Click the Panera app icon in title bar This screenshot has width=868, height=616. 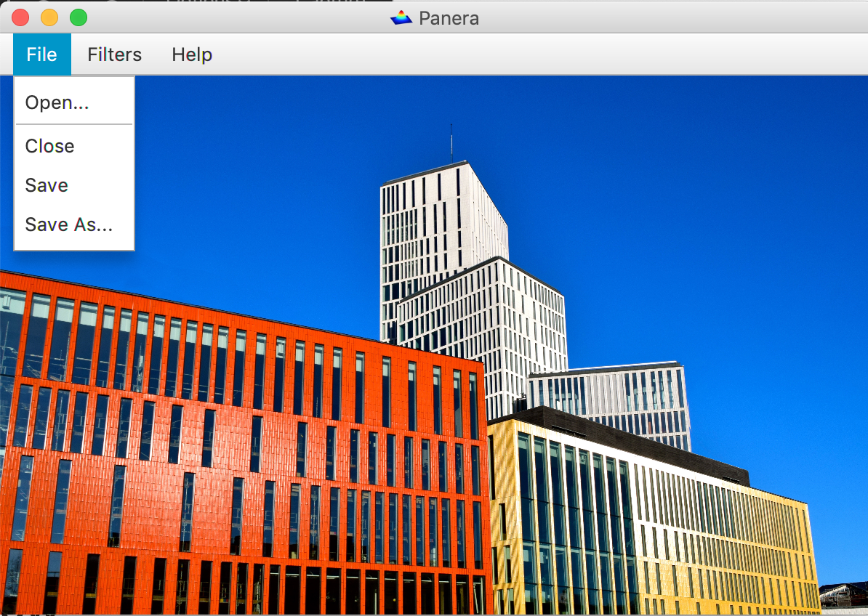401,17
